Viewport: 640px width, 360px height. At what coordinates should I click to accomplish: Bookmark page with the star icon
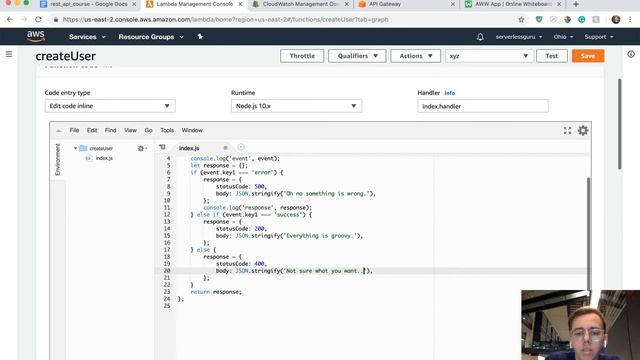521,19
